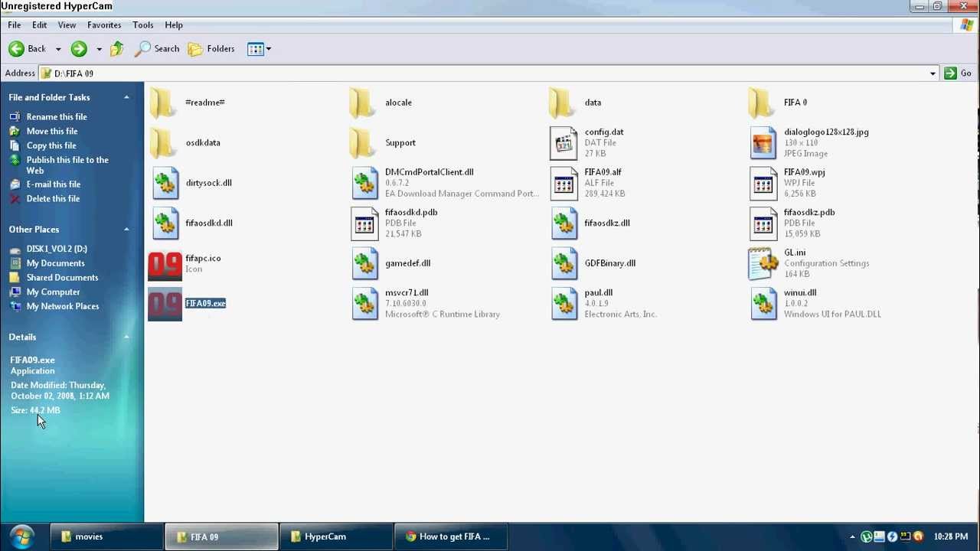980x551 pixels.
Task: Open DISK1_VOL2 (D:) from Other Places
Action: tap(57, 249)
